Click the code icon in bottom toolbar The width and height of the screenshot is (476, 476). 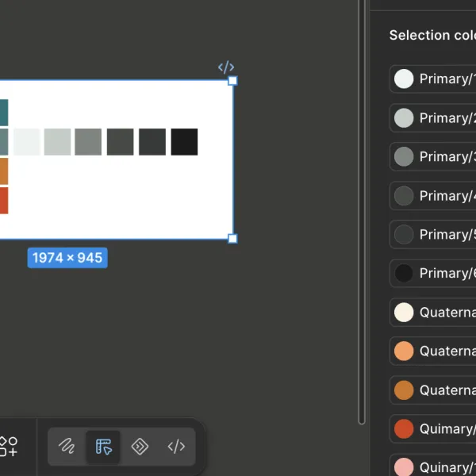176,447
